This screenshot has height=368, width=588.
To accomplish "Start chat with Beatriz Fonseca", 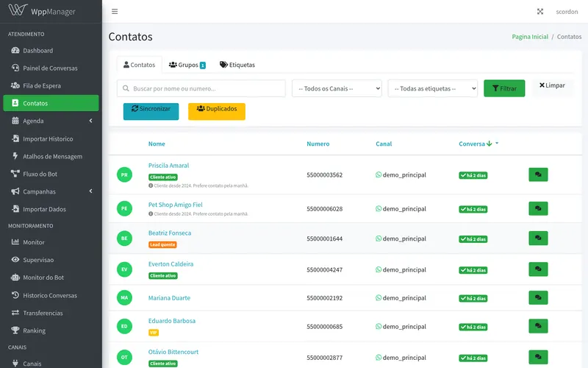I will pyautogui.click(x=538, y=238).
